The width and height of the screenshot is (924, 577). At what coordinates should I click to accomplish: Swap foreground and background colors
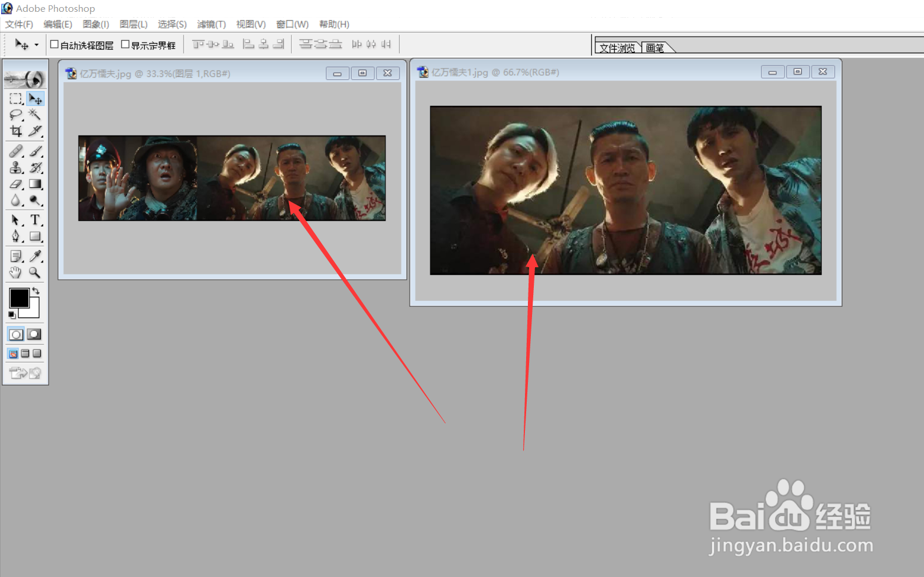pos(36,290)
